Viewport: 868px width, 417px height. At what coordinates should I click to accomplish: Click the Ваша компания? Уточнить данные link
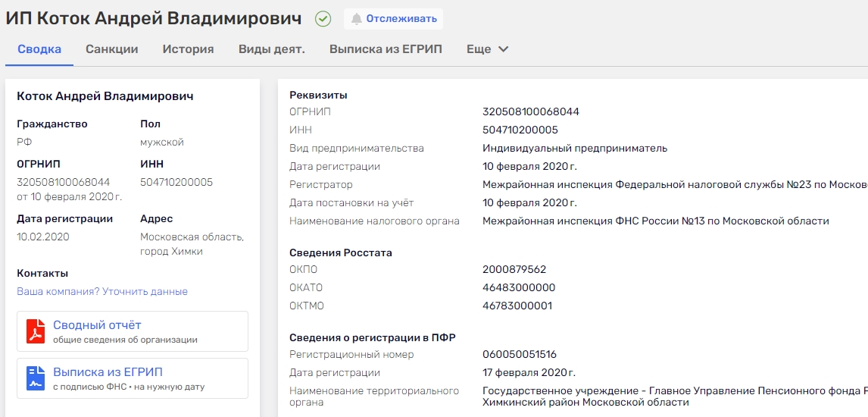tap(102, 292)
